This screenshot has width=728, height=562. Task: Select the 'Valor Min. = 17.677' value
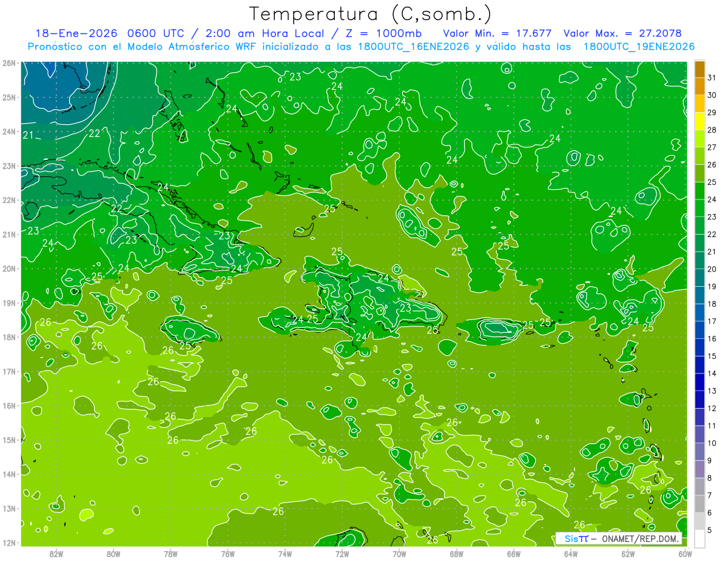(x=497, y=33)
